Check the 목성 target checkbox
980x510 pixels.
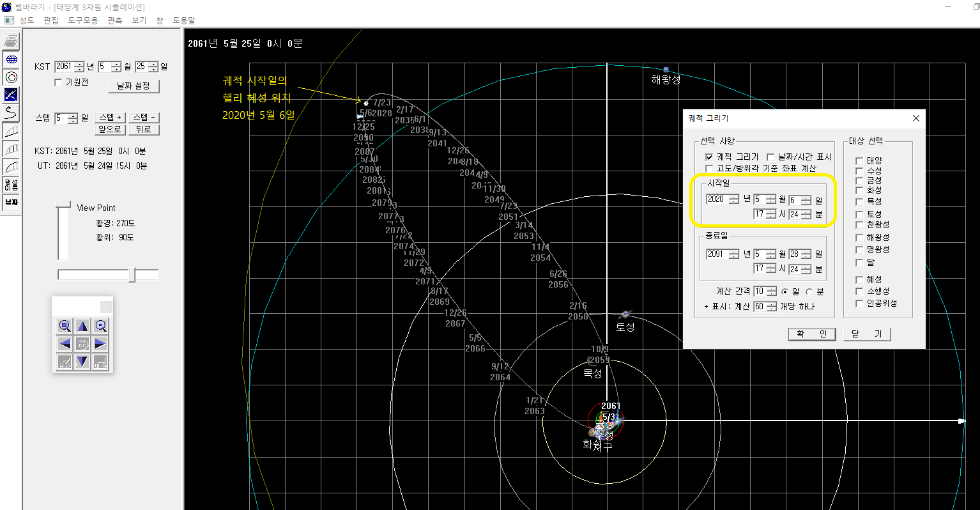(859, 201)
